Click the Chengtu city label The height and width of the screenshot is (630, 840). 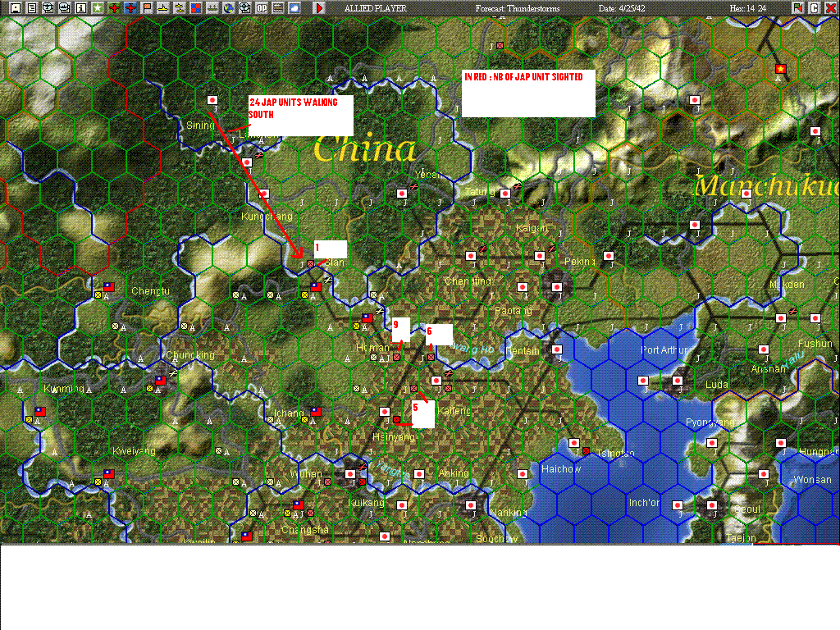151,291
